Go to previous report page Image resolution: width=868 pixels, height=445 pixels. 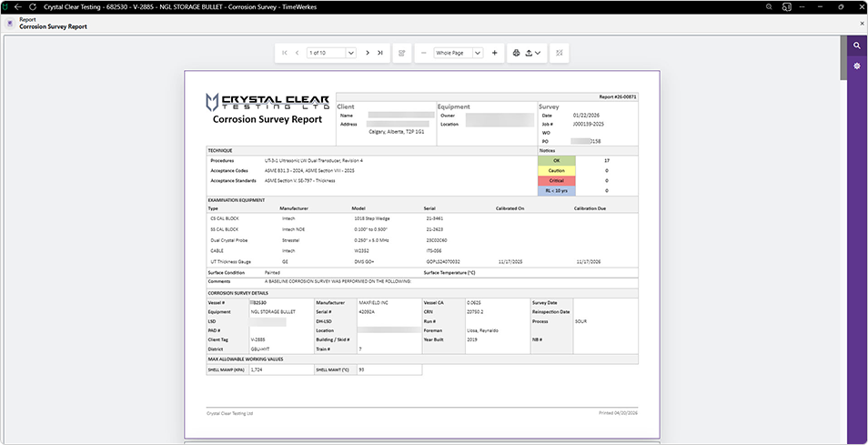(x=298, y=53)
